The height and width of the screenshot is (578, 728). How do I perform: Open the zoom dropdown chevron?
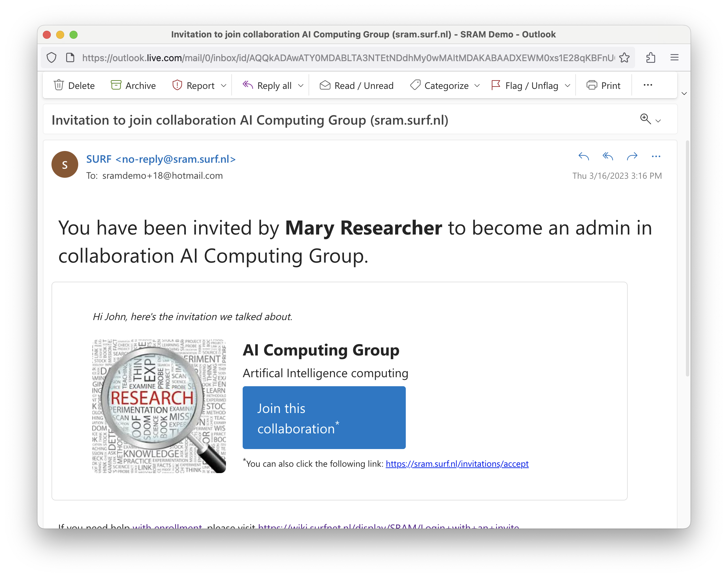(x=658, y=121)
